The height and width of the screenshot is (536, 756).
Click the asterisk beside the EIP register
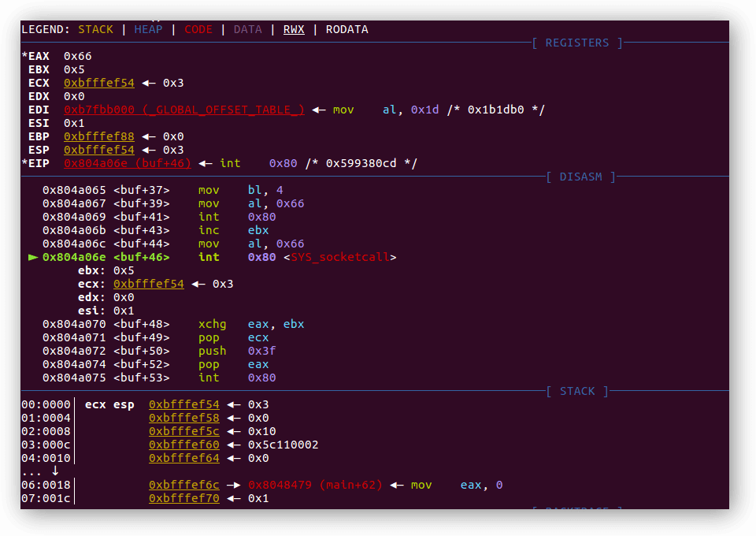(24, 163)
